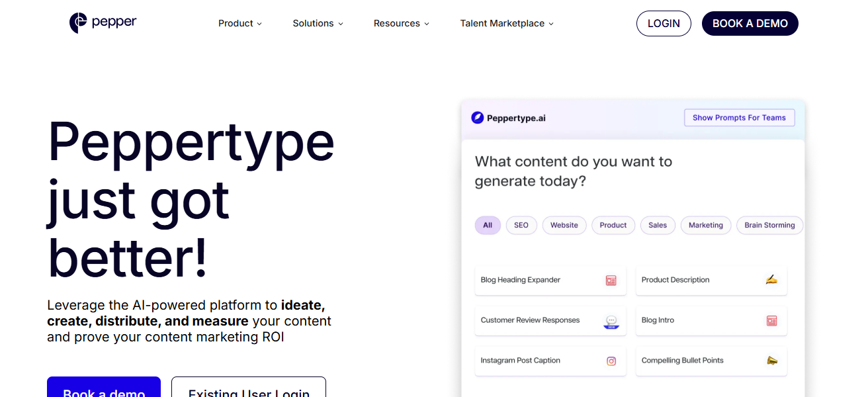Open the Blog Heading Expander card
The image size is (868, 397).
[550, 281]
